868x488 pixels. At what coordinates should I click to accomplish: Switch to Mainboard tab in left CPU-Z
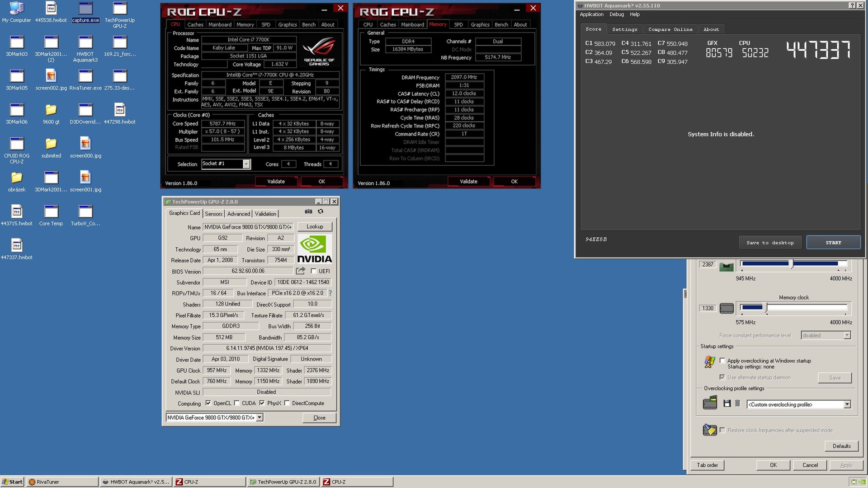tap(220, 24)
